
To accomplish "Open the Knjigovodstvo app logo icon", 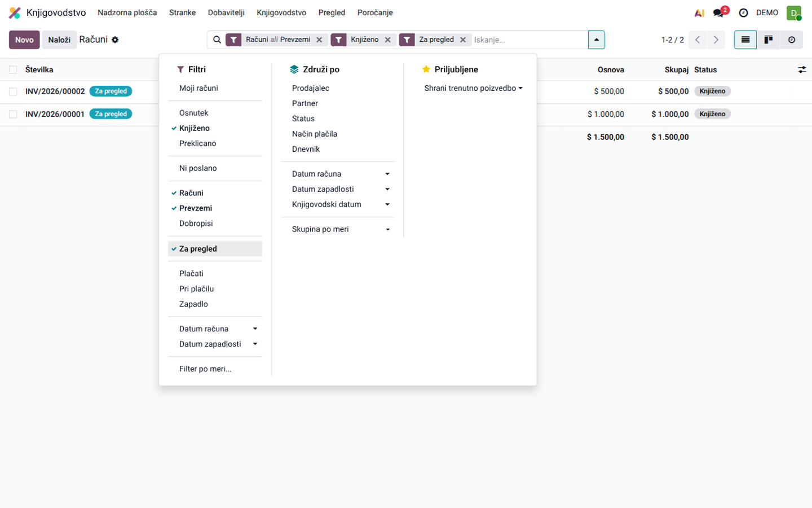I will (15, 12).
